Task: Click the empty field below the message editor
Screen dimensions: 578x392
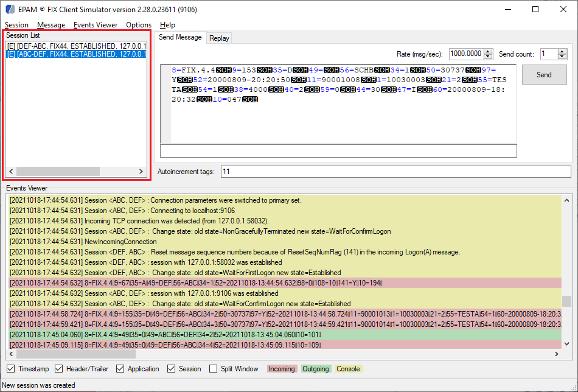Action: pos(338,151)
